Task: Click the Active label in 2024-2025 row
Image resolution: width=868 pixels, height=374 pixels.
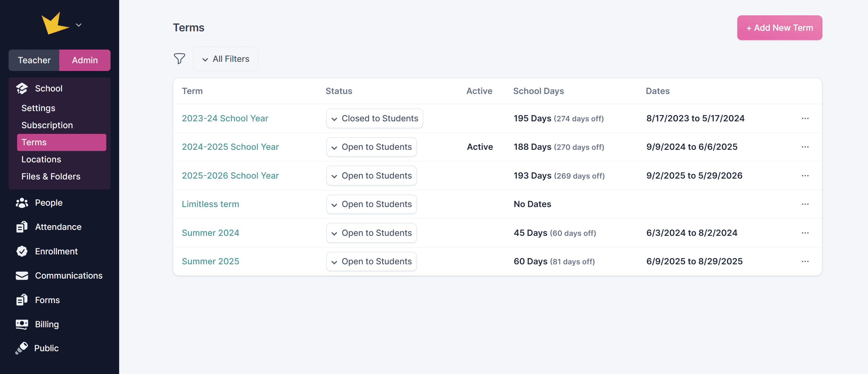Action: coord(480,147)
